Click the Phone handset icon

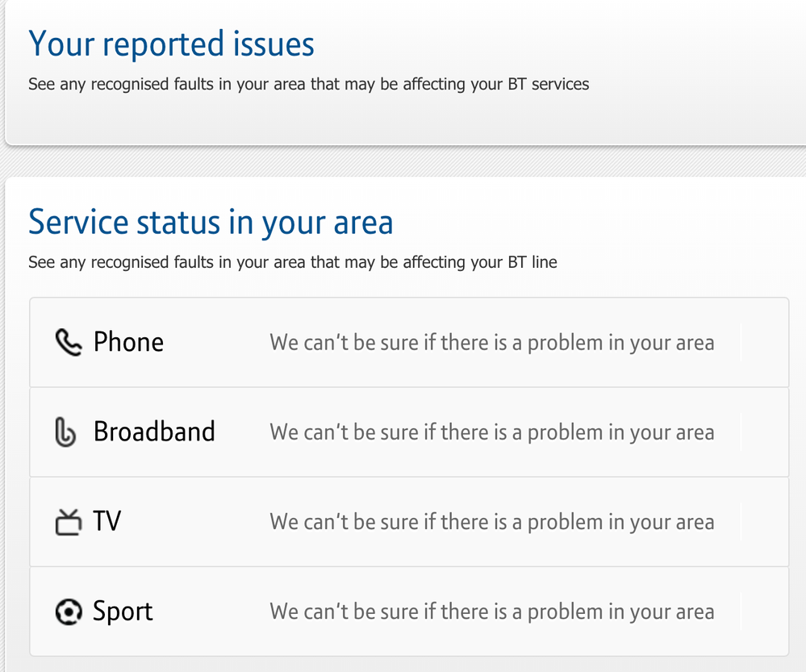coord(69,343)
